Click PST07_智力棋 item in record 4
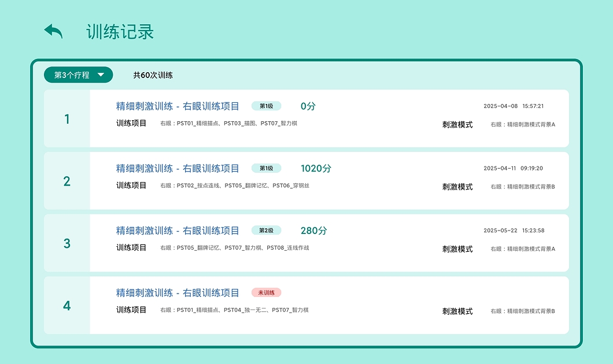This screenshot has height=364, width=613. [290, 311]
